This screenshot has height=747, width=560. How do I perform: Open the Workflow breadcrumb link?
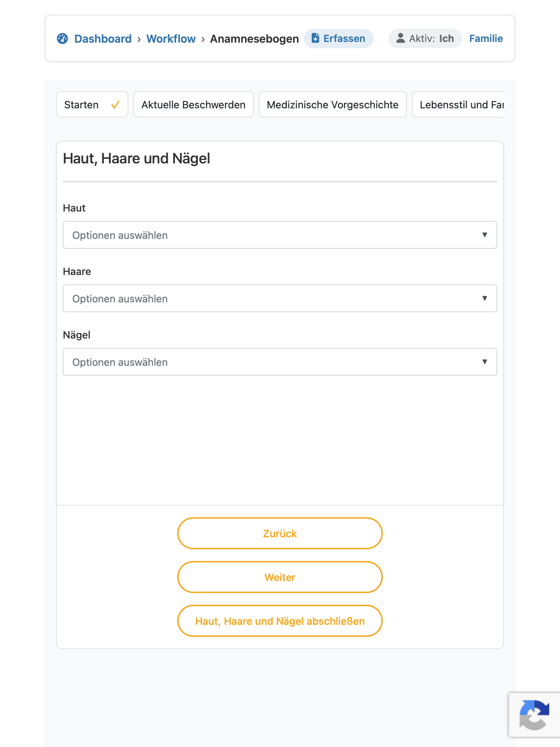171,38
